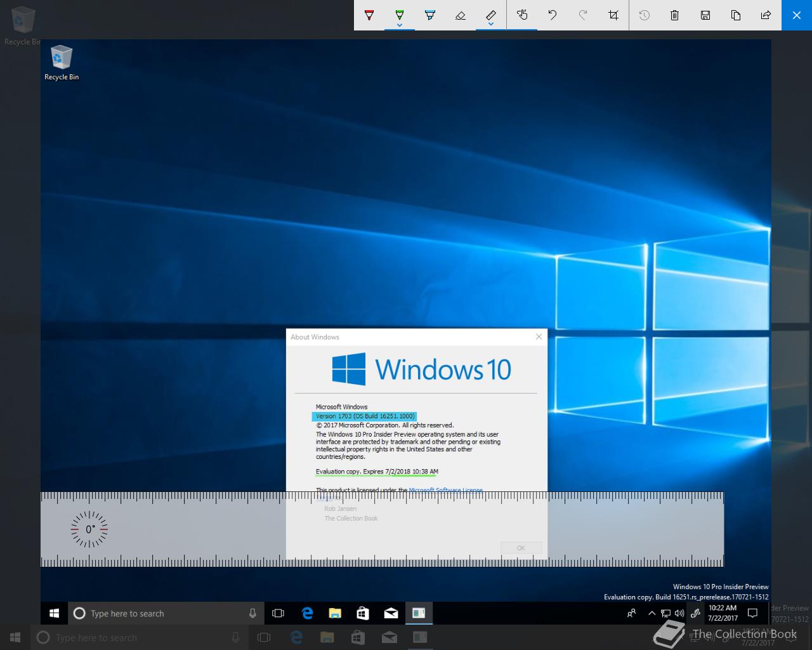Open Edge from the dimmed outer taskbar
This screenshot has width=812, height=650.
[x=296, y=637]
